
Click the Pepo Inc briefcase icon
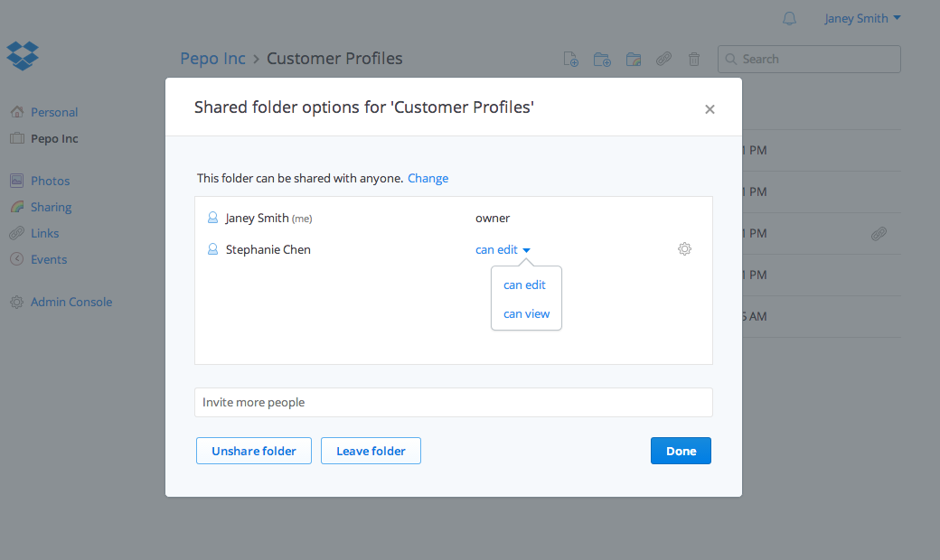(x=17, y=138)
